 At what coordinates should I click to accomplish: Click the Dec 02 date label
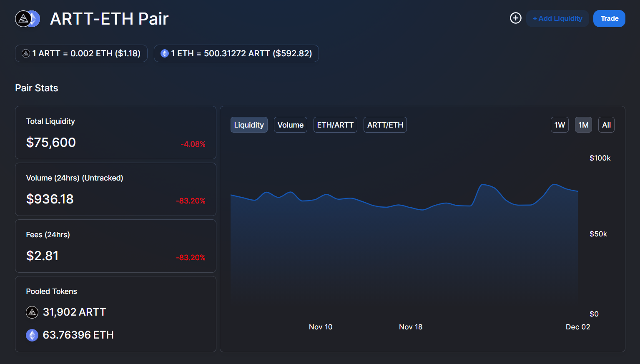coord(578,327)
